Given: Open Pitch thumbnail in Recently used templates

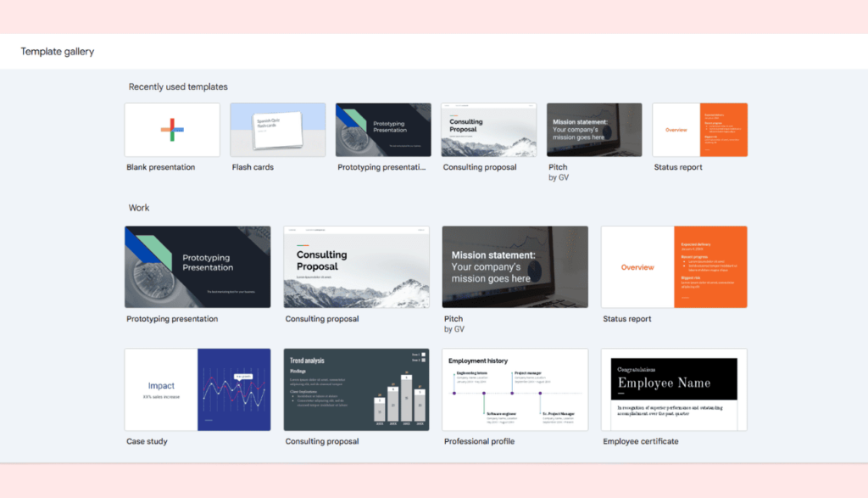Looking at the screenshot, I should click(x=594, y=130).
